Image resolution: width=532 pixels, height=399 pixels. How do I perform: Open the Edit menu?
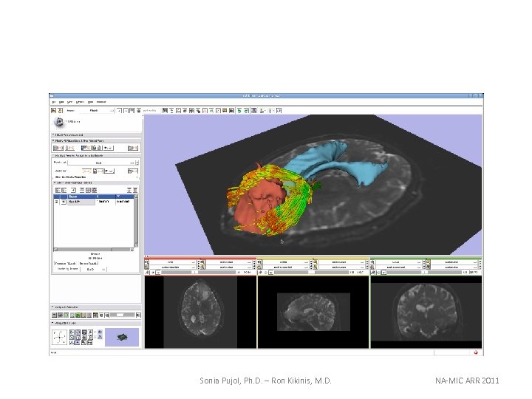click(61, 102)
